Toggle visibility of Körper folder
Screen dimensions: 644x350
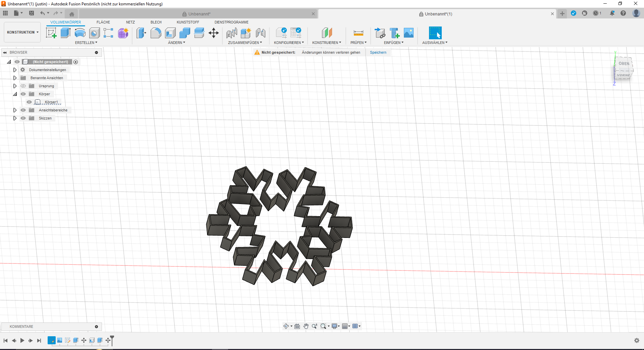click(23, 94)
